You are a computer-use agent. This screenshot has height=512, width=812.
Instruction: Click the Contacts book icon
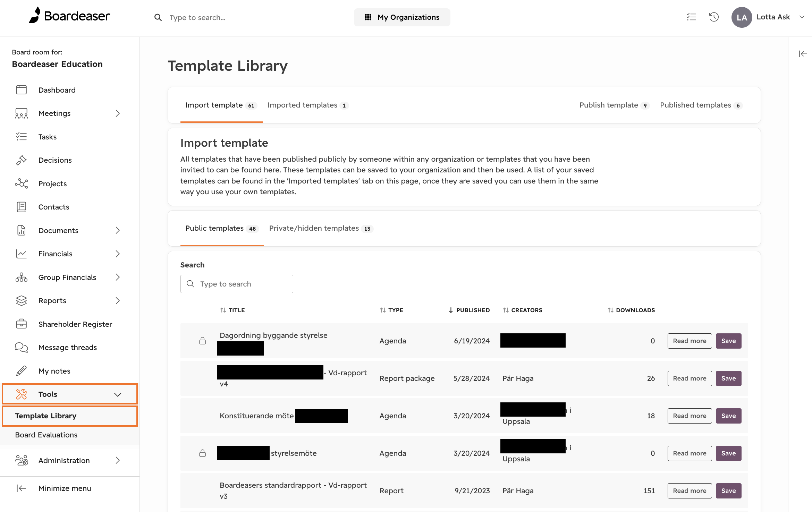coord(22,207)
